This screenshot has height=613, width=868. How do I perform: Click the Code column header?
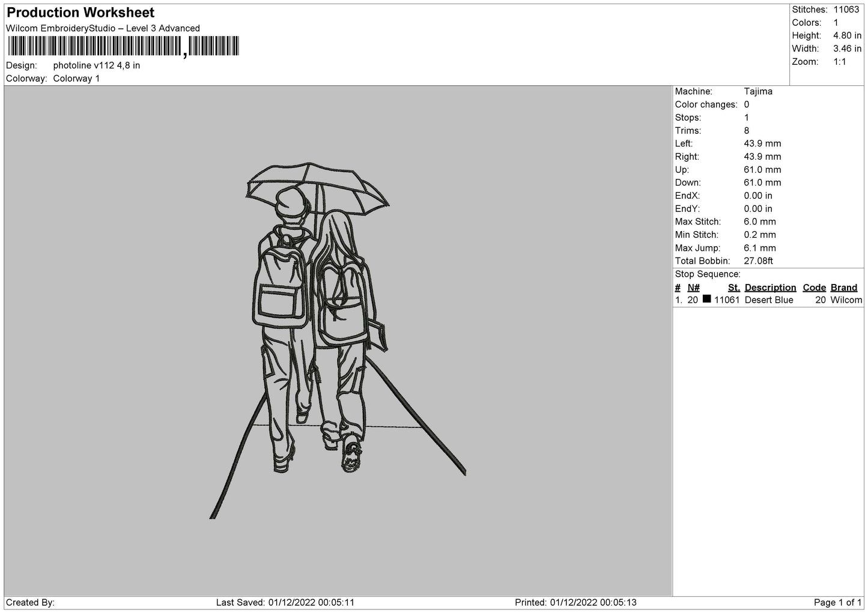(815, 288)
